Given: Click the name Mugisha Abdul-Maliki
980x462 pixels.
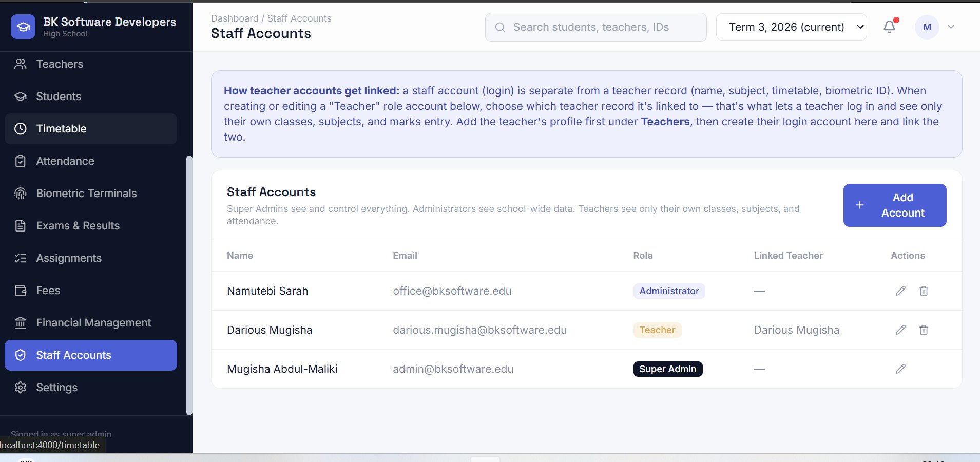Looking at the screenshot, I should [x=282, y=369].
